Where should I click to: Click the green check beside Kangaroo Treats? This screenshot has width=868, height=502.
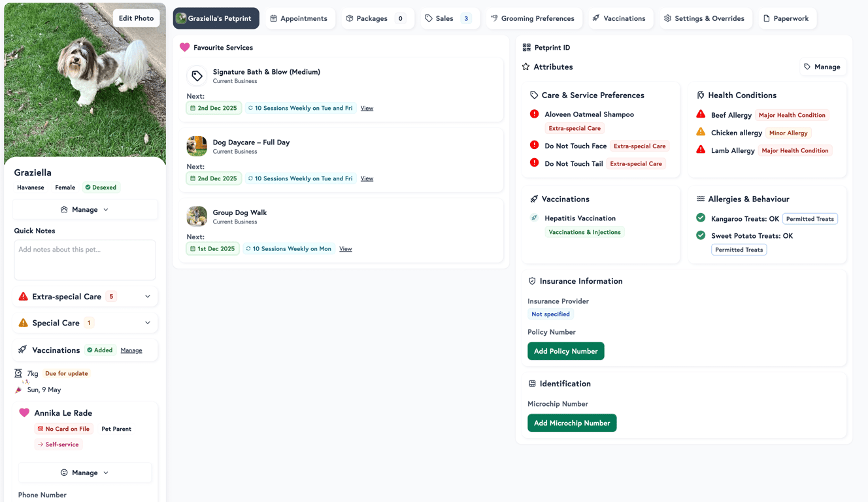coord(701,218)
